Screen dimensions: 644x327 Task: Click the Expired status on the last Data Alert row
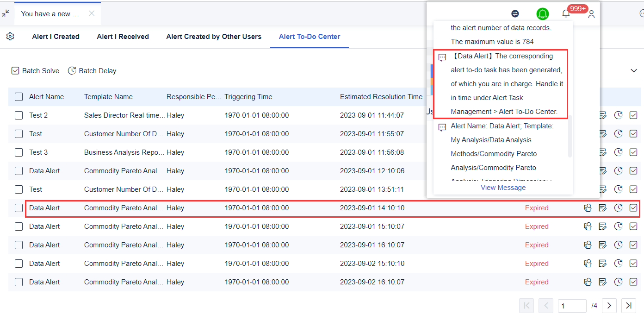pyautogui.click(x=537, y=282)
